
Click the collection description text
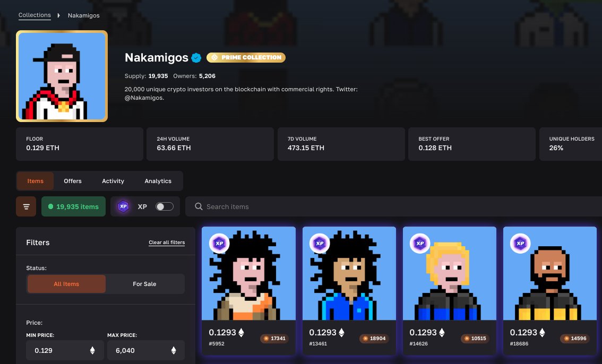[241, 93]
